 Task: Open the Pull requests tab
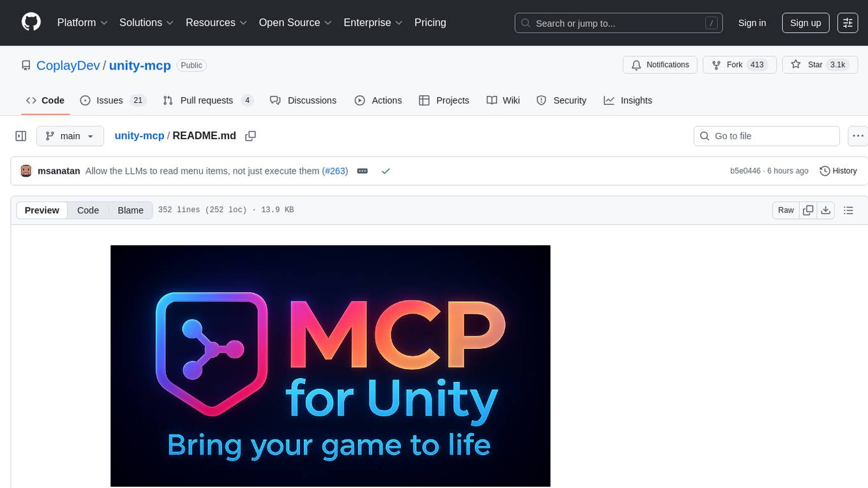pyautogui.click(x=208, y=100)
